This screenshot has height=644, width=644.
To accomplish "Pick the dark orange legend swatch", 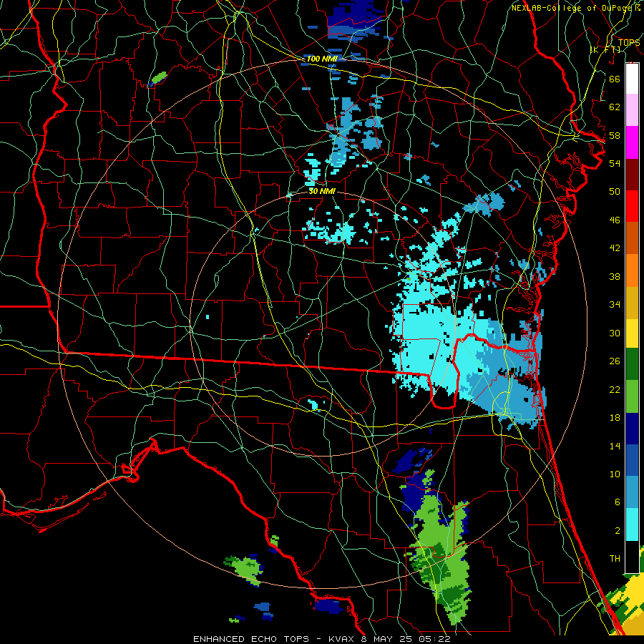I will (x=632, y=238).
